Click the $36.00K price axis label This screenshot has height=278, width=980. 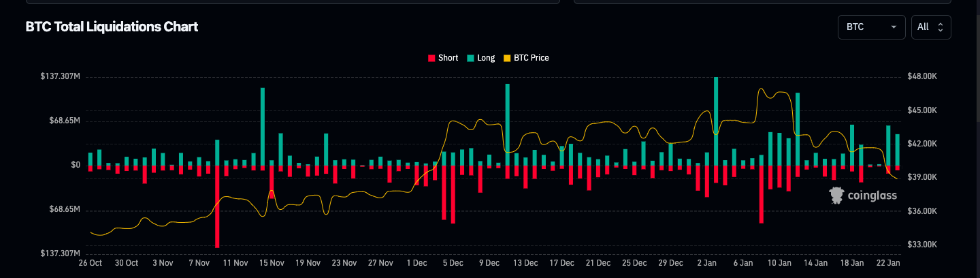pos(922,211)
